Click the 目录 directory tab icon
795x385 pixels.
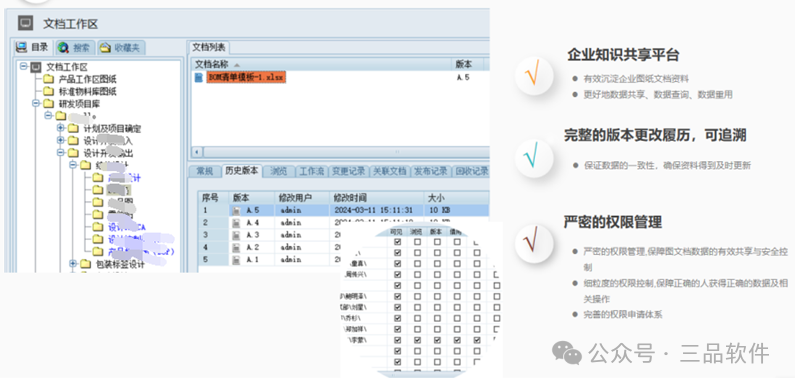click(21, 47)
